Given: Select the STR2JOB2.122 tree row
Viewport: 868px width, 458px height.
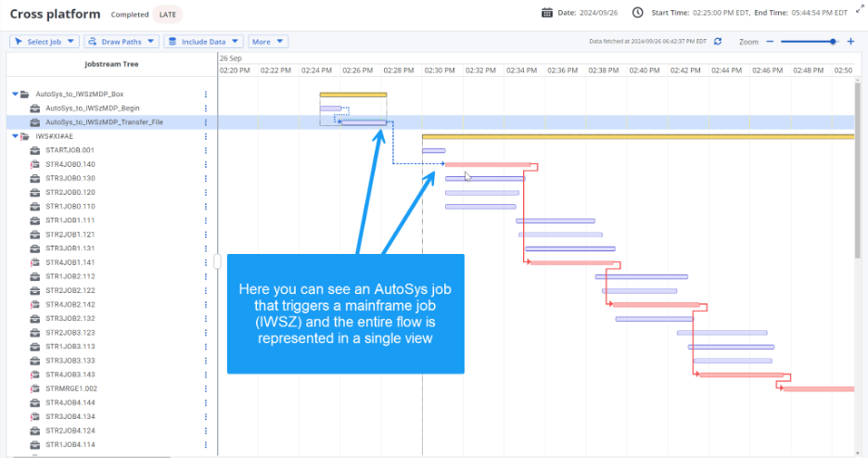Looking at the screenshot, I should (x=112, y=290).
